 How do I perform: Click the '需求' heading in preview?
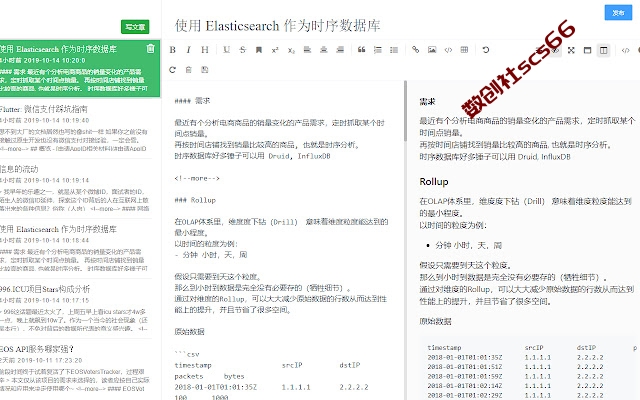427,102
